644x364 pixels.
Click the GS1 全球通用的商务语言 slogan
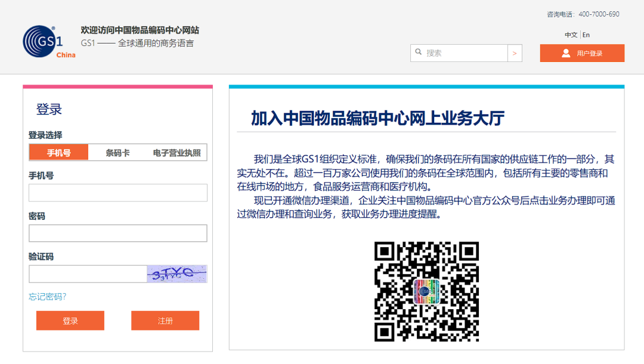(137, 43)
